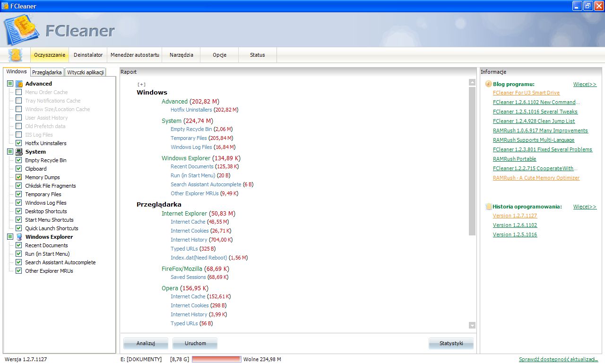This screenshot has width=605, height=364.
Task: Click the report scrollbar down arrow
Action: pyautogui.click(x=472, y=325)
